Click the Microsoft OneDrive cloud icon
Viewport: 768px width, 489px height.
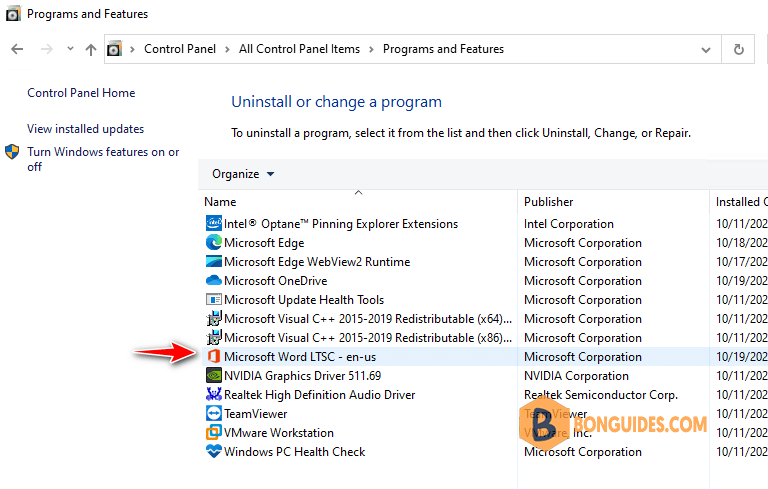tap(214, 280)
